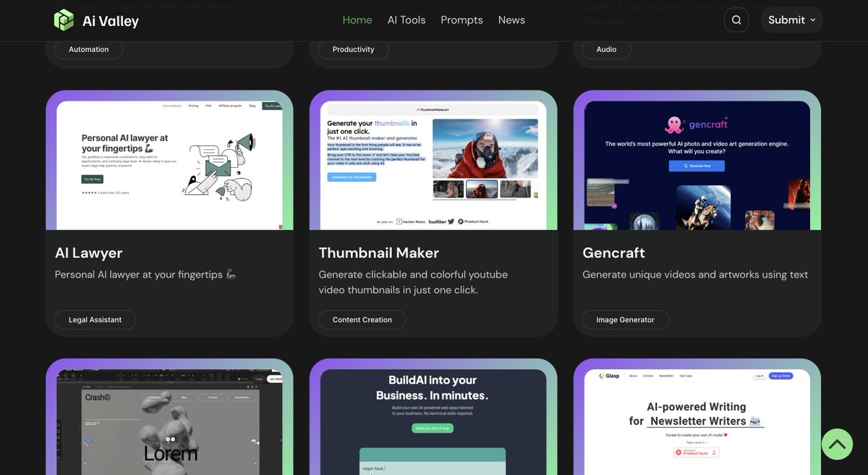Select the Content Creation category tag
Viewport: 868px width, 475px height.
(362, 319)
